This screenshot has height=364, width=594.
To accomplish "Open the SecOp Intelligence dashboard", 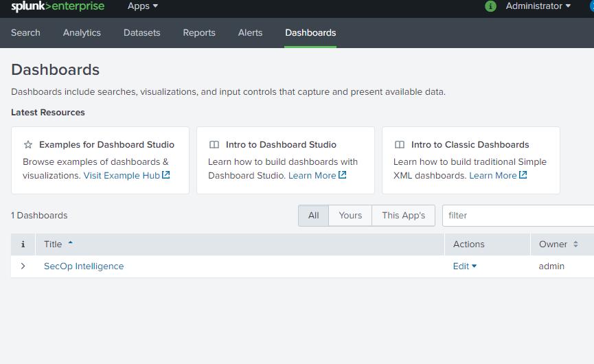I will tap(84, 266).
